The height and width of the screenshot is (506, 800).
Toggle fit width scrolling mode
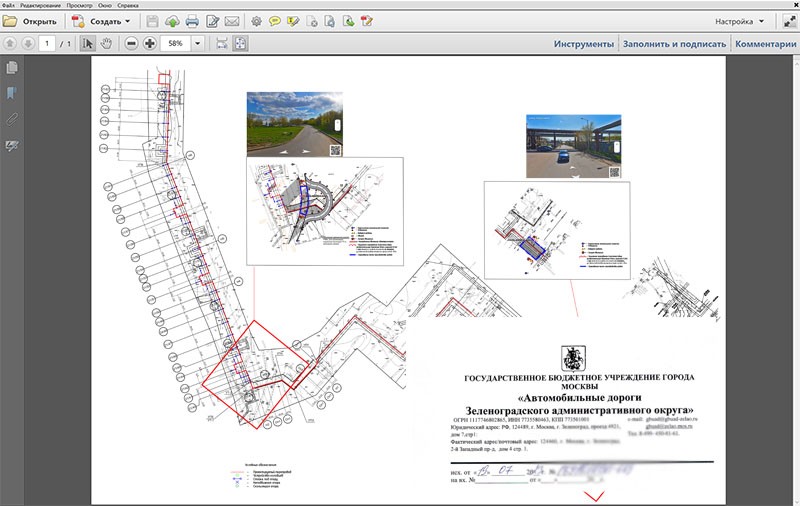[x=222, y=44]
